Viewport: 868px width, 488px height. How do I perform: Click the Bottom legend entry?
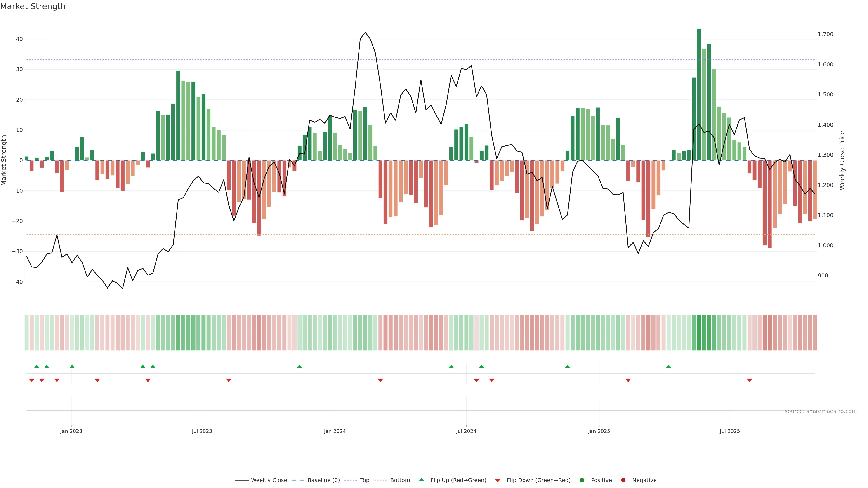(x=400, y=480)
